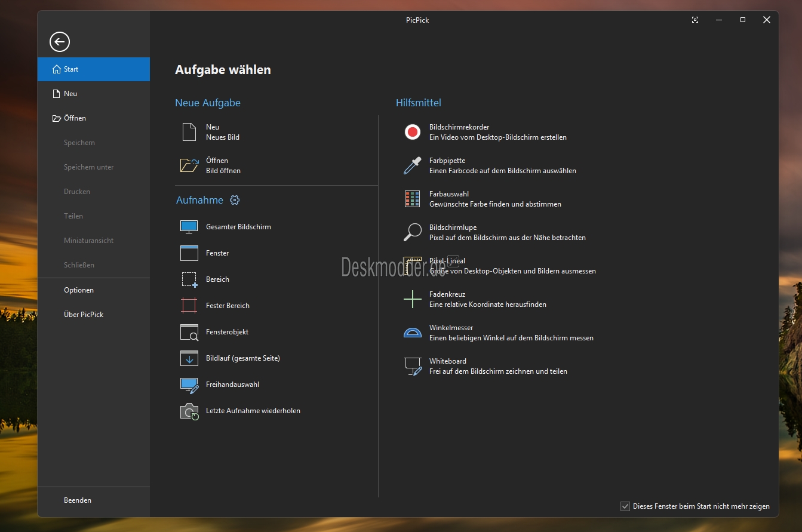Open the Neu sidebar entry

click(x=94, y=94)
